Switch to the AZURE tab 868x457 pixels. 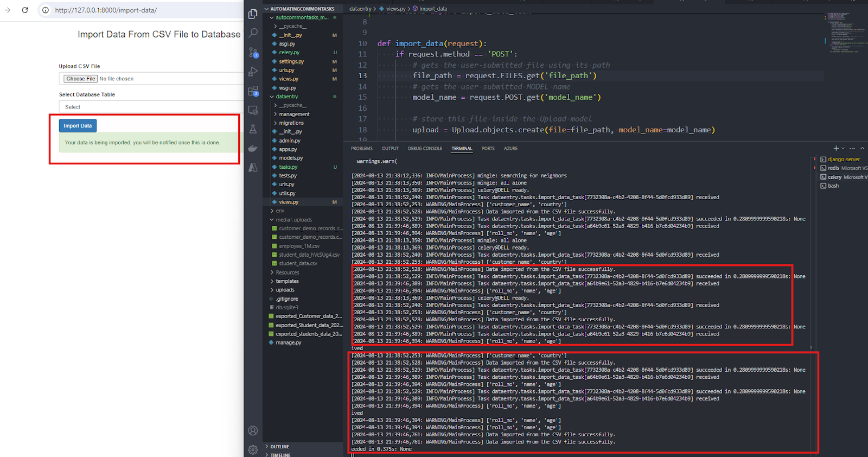(510, 148)
